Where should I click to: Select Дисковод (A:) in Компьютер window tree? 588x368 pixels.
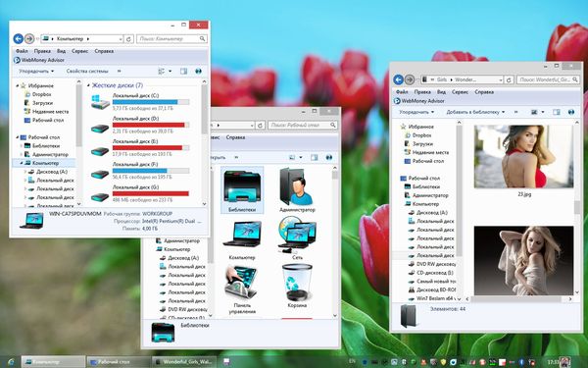48,172
